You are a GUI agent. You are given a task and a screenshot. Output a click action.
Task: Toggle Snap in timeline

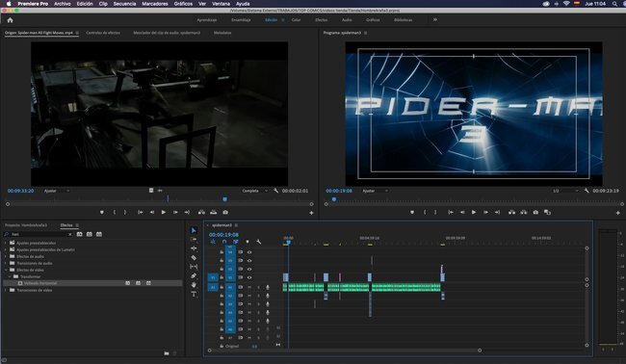(224, 242)
